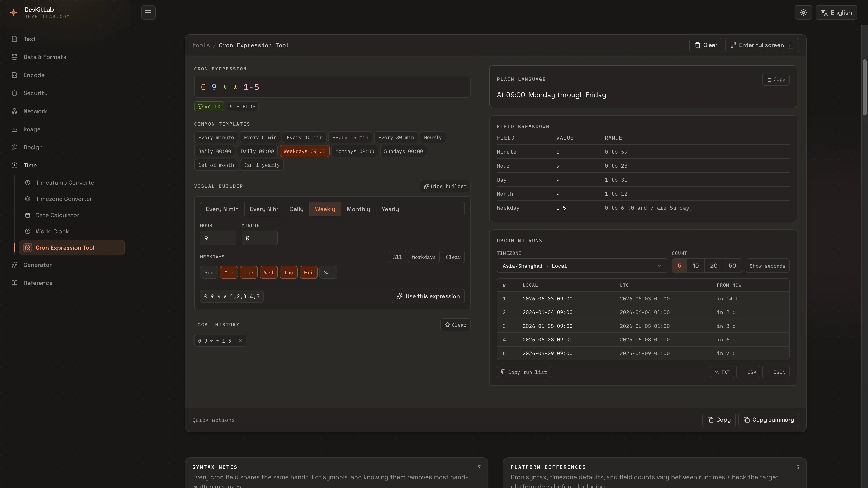The width and height of the screenshot is (868, 488).
Task: Switch to Yearly builder tab
Action: click(x=390, y=209)
